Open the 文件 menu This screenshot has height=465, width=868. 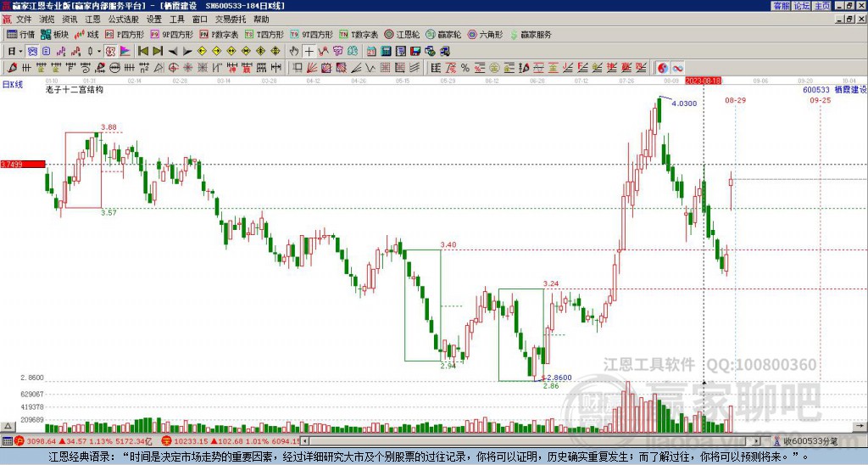[x=24, y=20]
